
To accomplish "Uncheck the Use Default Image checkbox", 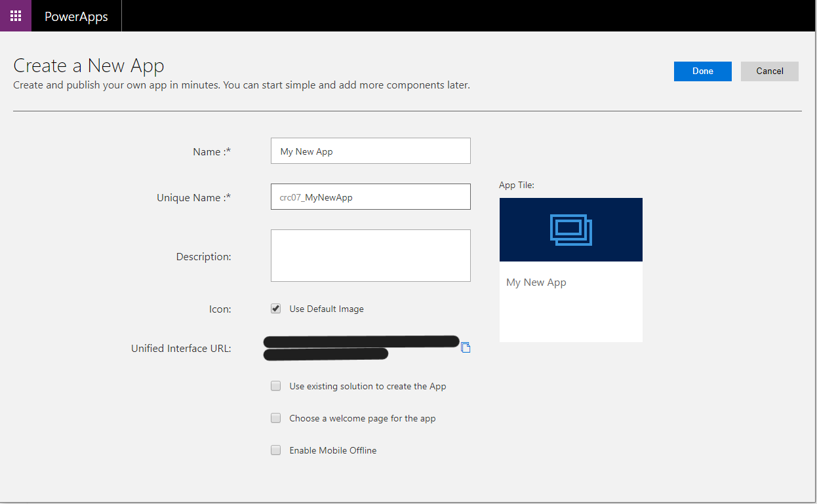I will coord(276,309).
